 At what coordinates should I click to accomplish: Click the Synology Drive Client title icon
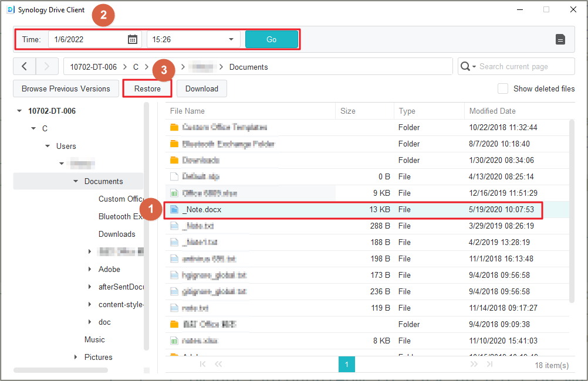pyautogui.click(x=10, y=10)
